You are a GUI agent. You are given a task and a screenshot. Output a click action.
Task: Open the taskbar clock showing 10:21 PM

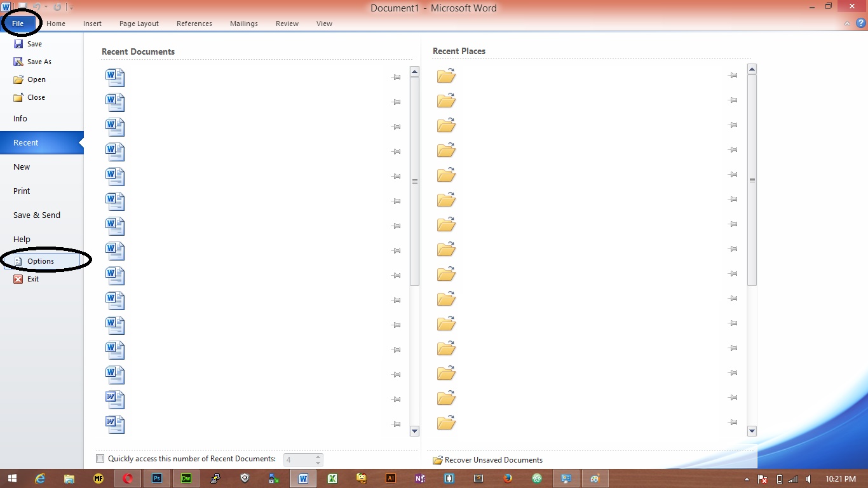tap(840, 479)
